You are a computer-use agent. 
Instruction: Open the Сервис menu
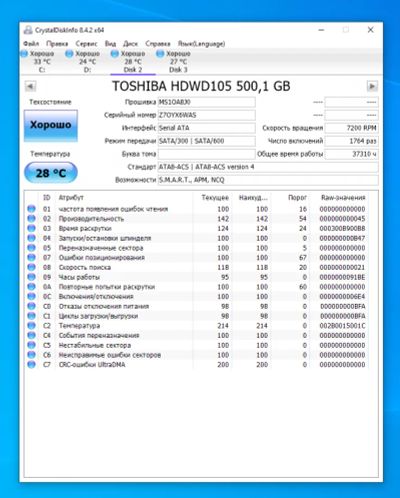click(86, 44)
